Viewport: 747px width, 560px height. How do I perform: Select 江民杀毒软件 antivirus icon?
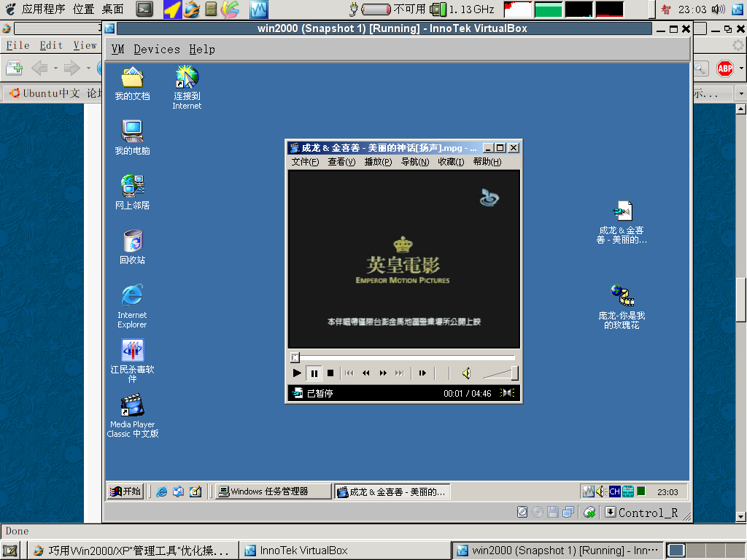(133, 361)
